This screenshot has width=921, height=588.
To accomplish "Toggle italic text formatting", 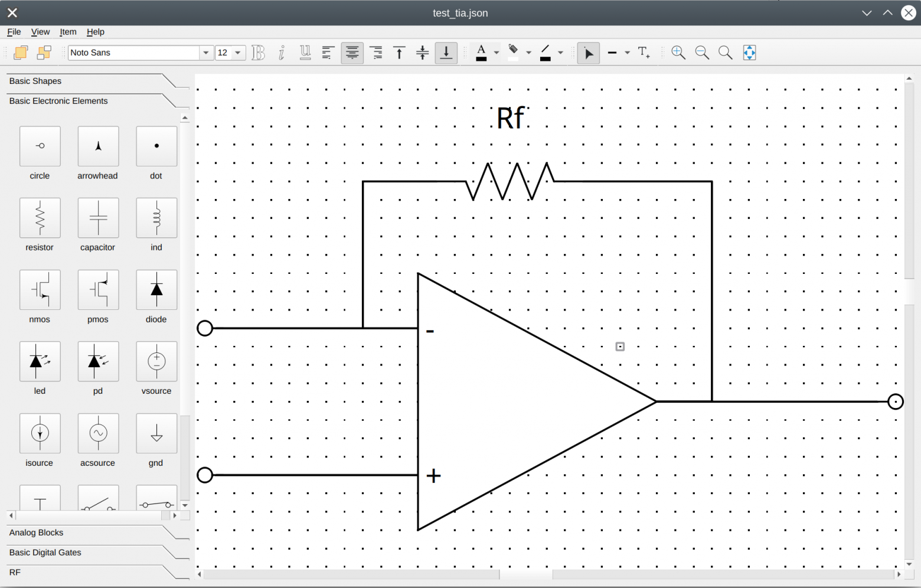I will (x=282, y=53).
